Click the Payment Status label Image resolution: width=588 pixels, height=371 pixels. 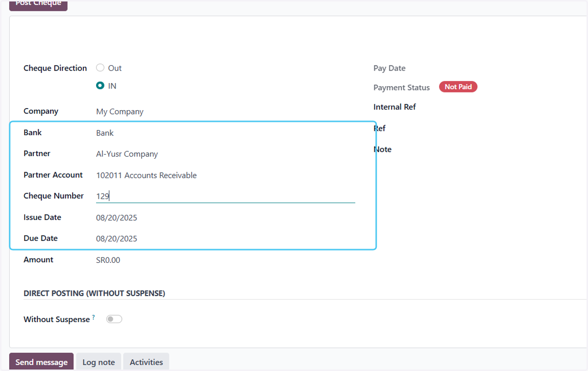point(401,88)
